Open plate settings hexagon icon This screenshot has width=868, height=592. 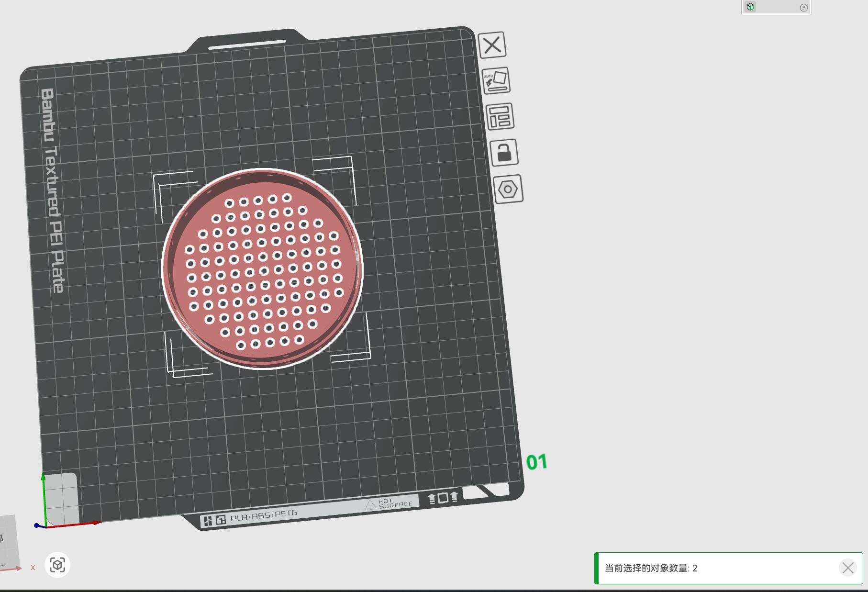click(508, 190)
